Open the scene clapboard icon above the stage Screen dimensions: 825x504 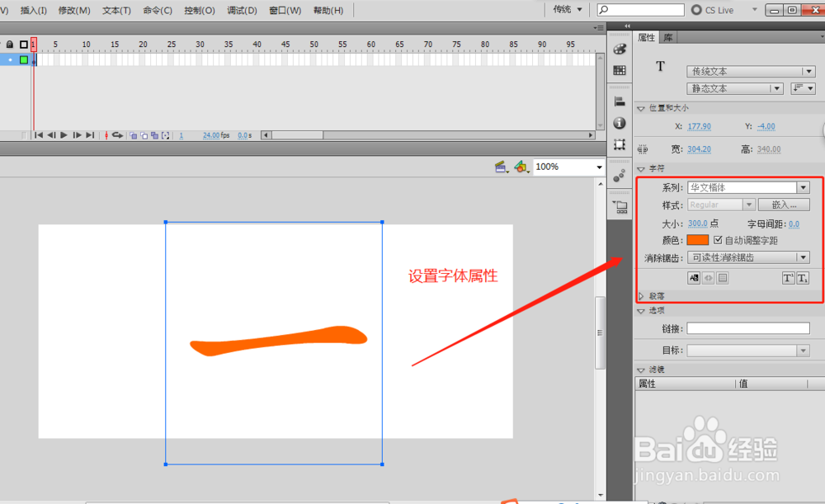point(502,167)
